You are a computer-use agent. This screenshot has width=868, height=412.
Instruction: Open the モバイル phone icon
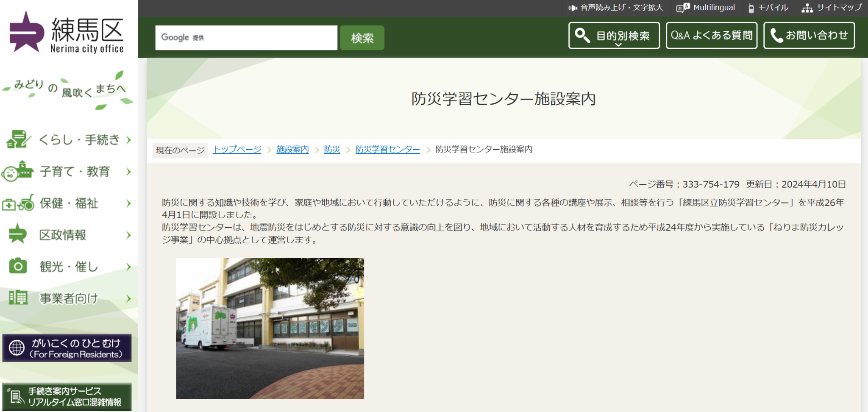[751, 7]
